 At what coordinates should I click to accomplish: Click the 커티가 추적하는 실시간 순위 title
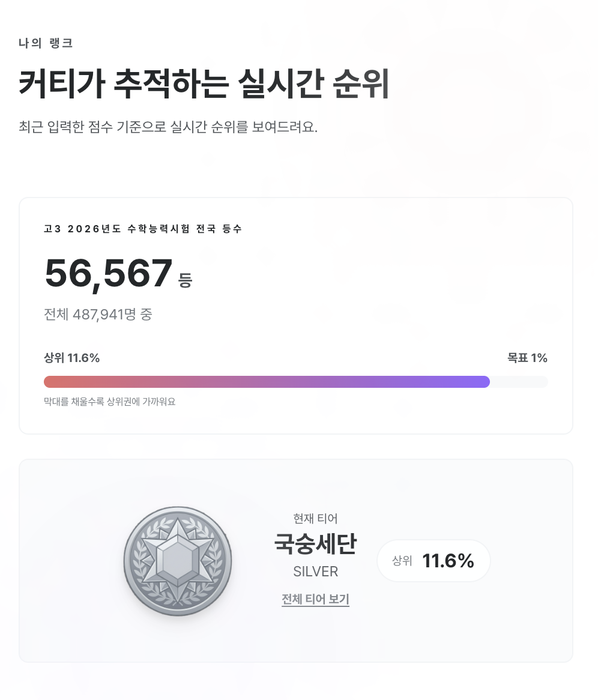205,84
